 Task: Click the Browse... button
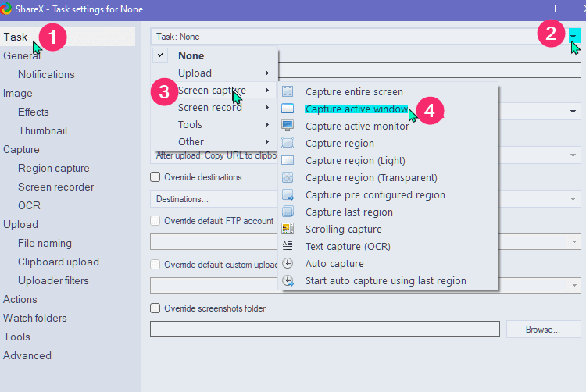543,330
